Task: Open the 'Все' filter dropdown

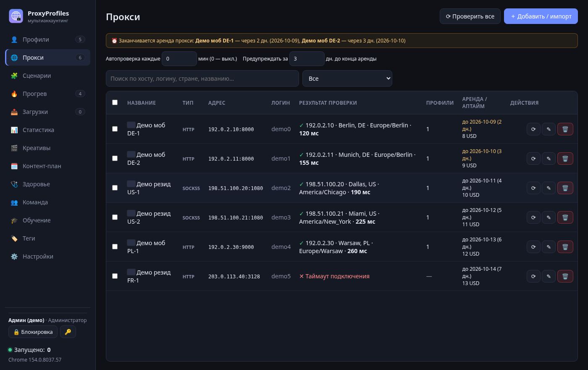Action: click(x=347, y=79)
